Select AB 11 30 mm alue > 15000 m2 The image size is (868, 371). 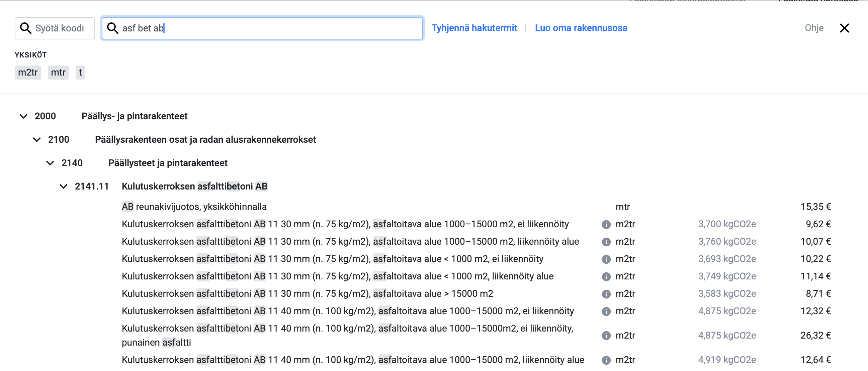[x=307, y=294]
